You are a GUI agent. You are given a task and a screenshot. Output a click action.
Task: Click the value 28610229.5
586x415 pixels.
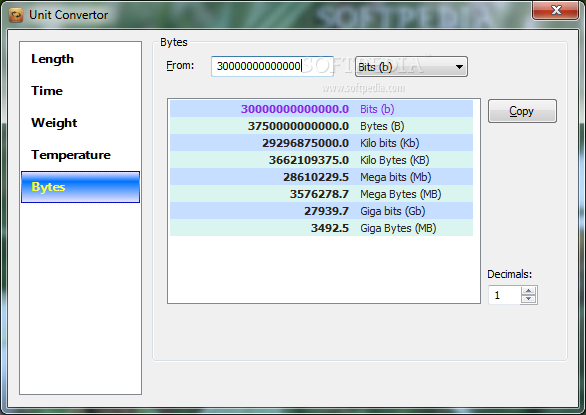(x=316, y=177)
